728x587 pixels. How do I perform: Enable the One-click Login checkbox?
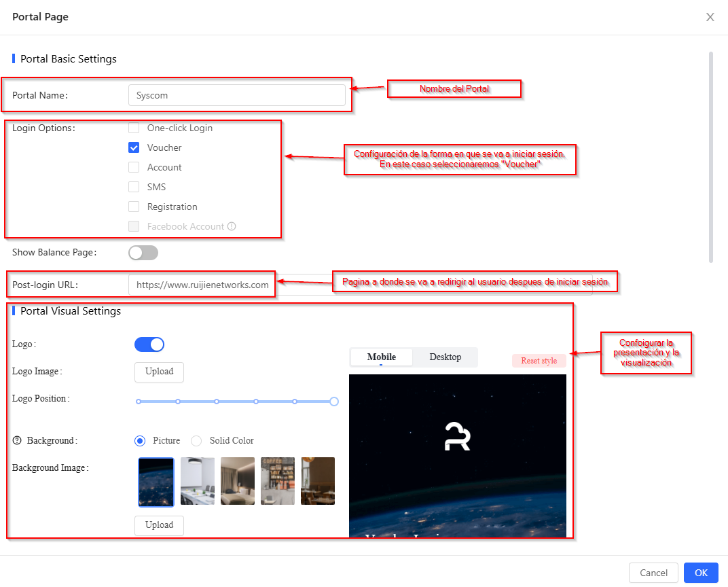click(x=134, y=128)
